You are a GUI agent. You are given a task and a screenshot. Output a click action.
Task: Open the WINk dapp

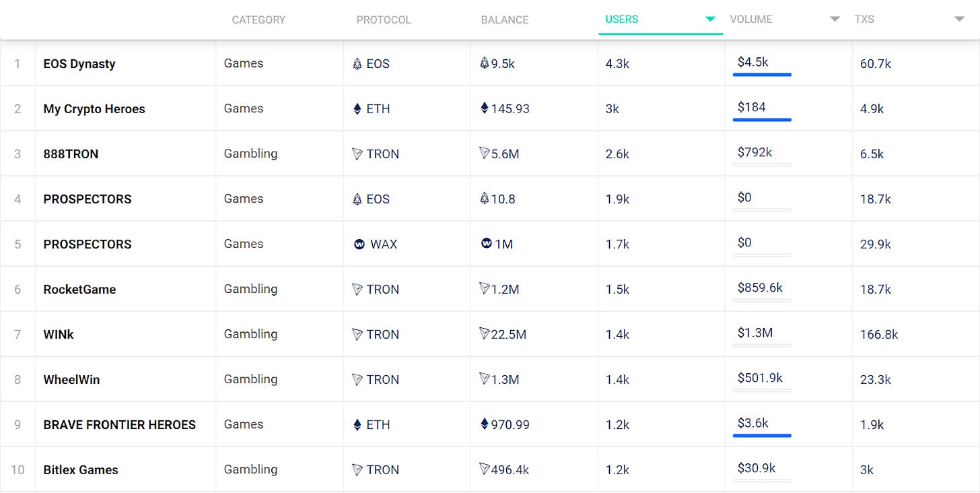(59, 335)
